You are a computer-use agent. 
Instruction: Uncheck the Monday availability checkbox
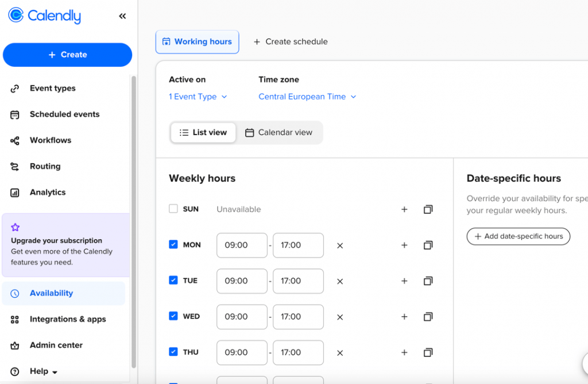pyautogui.click(x=173, y=244)
